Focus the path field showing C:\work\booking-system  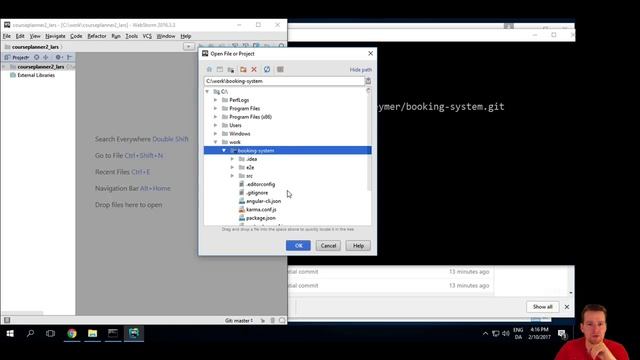coord(284,81)
